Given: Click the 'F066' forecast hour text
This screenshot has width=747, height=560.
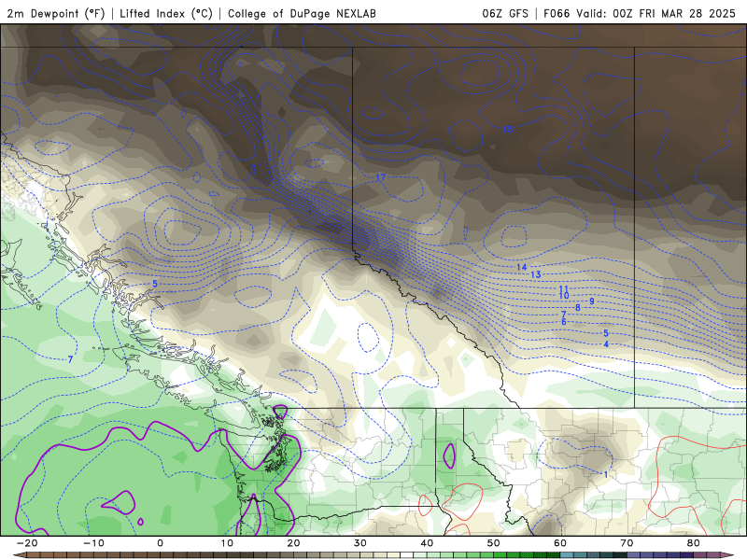Looking at the screenshot, I should [557, 13].
